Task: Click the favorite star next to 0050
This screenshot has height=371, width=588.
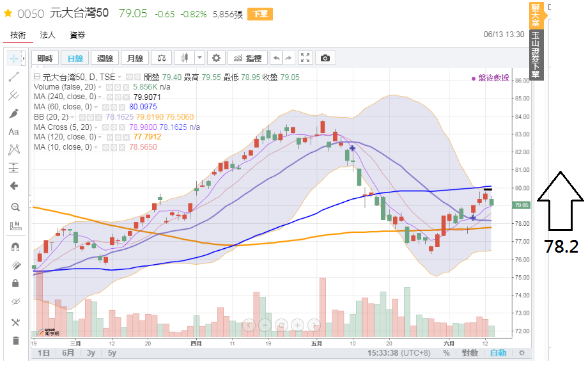Action: click(x=8, y=13)
